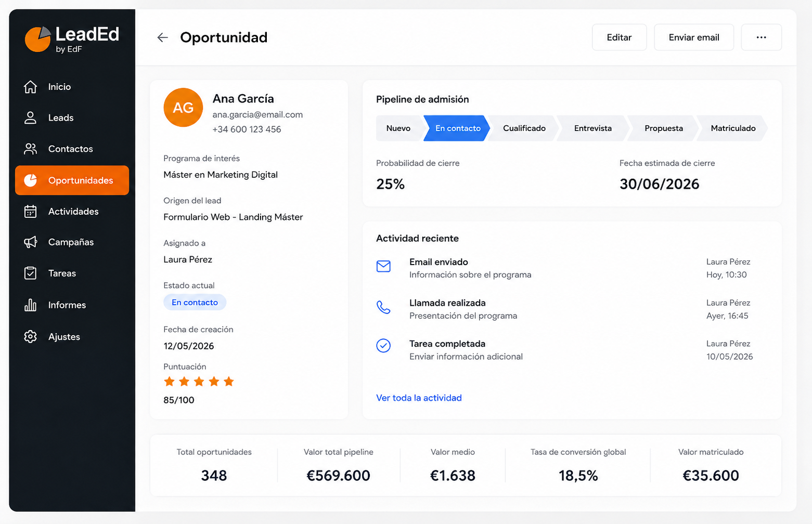
Task: Open Informes bar chart icon
Action: (31, 305)
